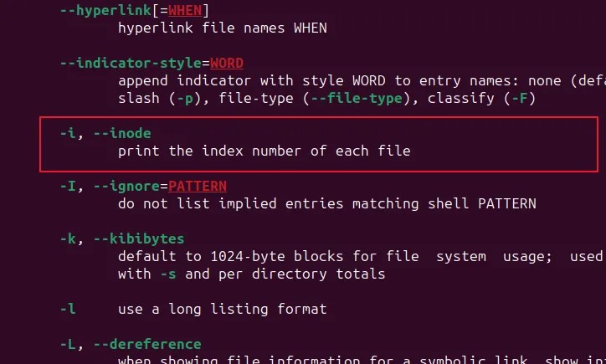
Task: Click the --file-type text in description
Action: (x=357, y=98)
